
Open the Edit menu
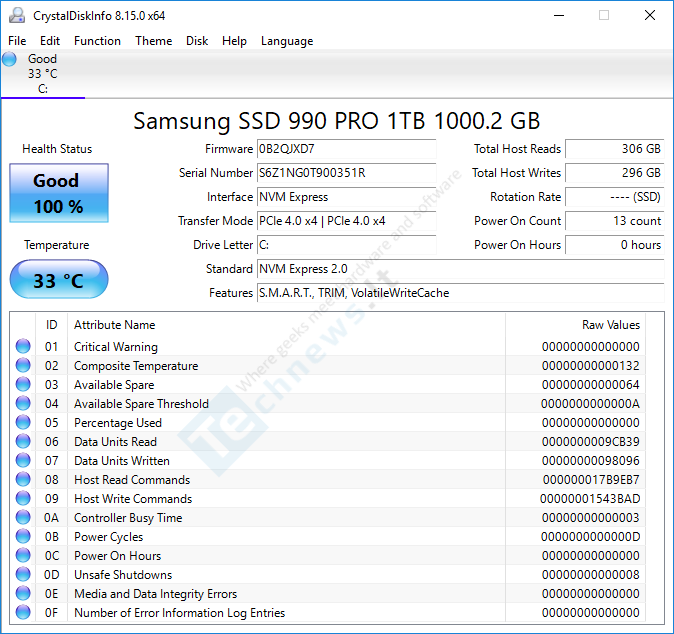click(50, 41)
